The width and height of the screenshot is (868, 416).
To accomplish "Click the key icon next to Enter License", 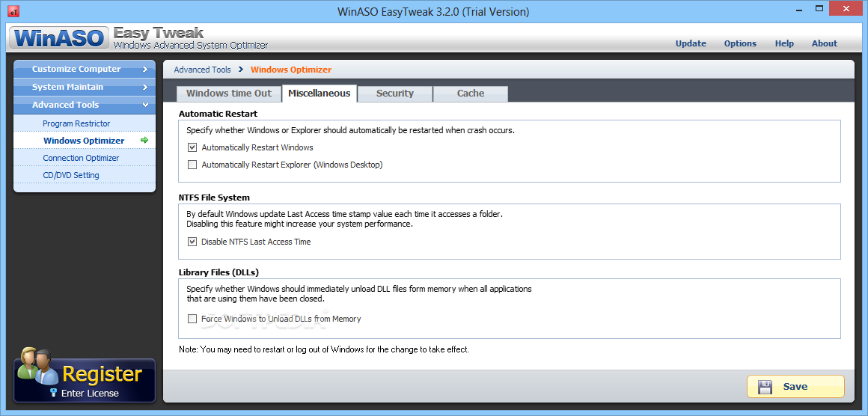I will click(x=54, y=393).
